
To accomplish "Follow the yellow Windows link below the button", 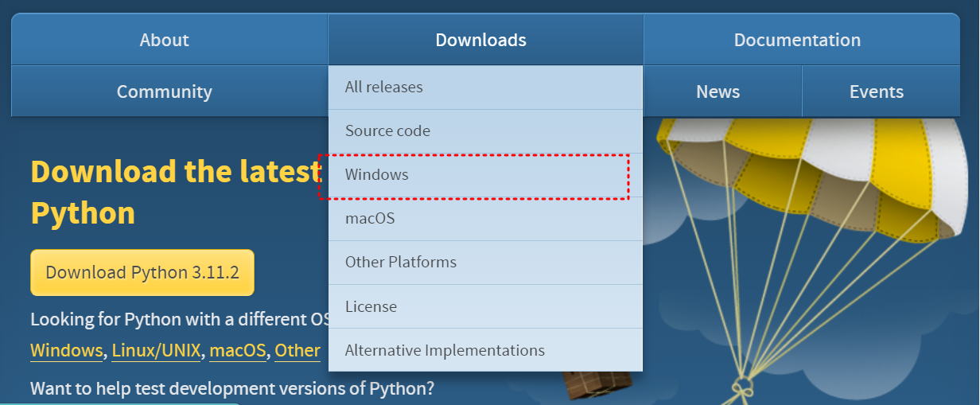I will coord(67,351).
